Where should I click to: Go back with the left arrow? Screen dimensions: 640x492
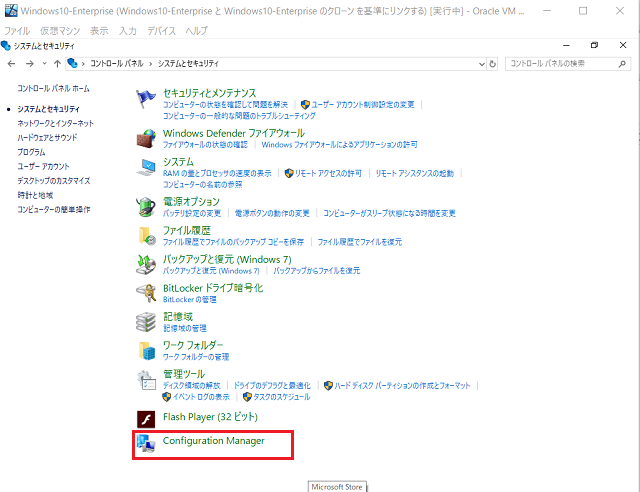[11, 64]
